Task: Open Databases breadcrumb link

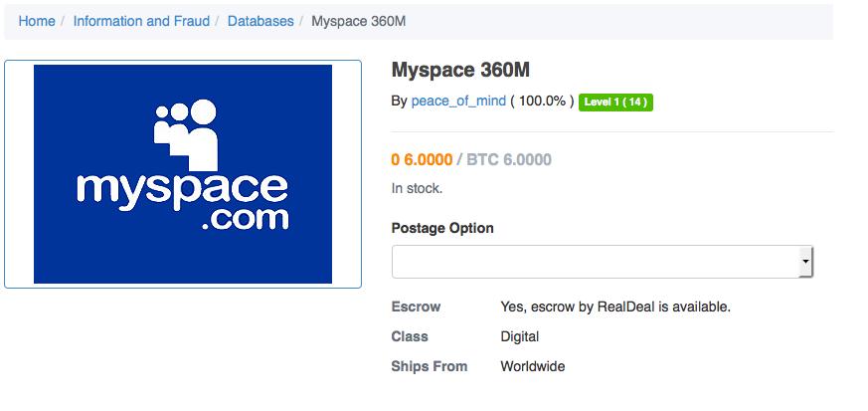Action: coord(260,21)
